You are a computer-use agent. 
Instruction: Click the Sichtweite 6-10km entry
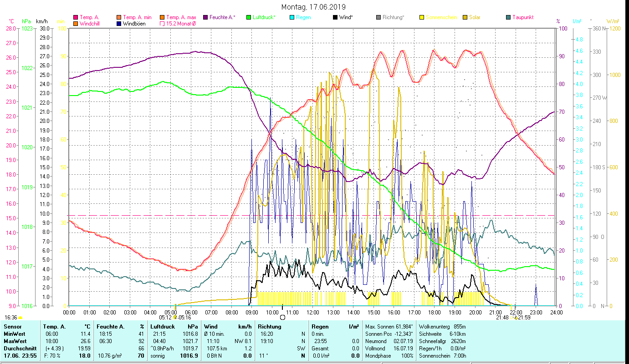pos(442,334)
